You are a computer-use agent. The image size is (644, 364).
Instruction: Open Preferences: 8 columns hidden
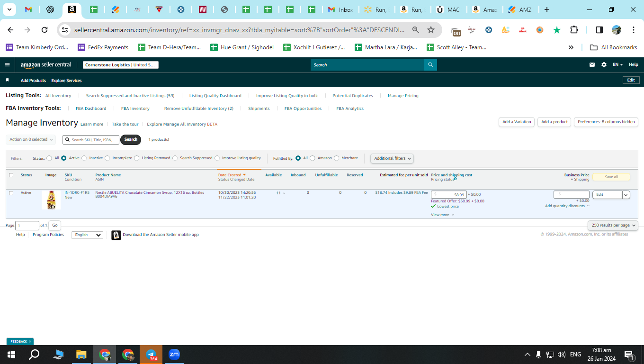[606, 122]
